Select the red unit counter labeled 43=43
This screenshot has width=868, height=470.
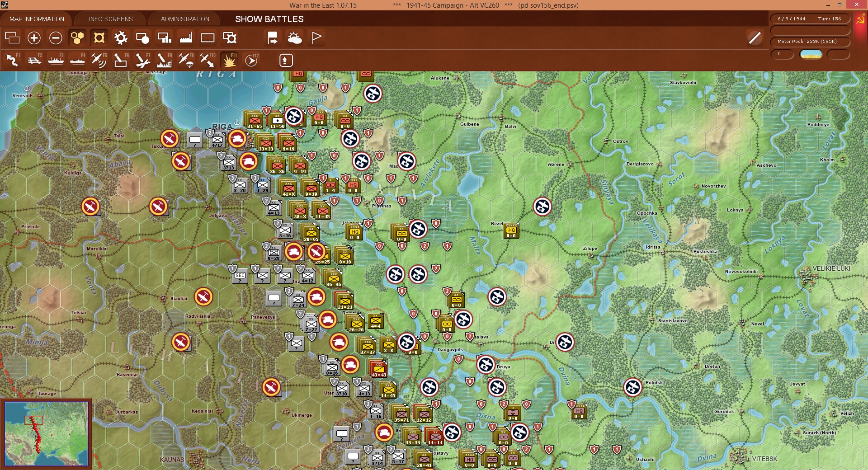pos(379,369)
